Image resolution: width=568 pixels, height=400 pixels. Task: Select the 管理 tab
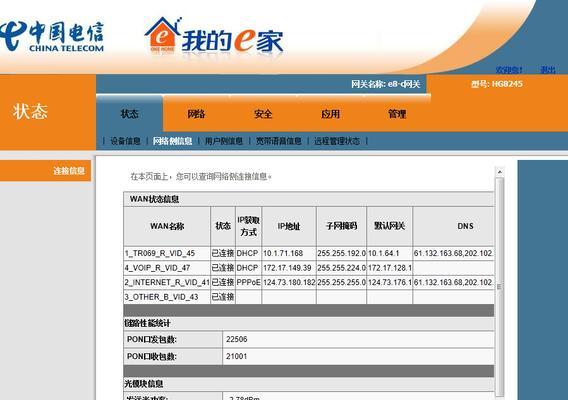point(397,114)
